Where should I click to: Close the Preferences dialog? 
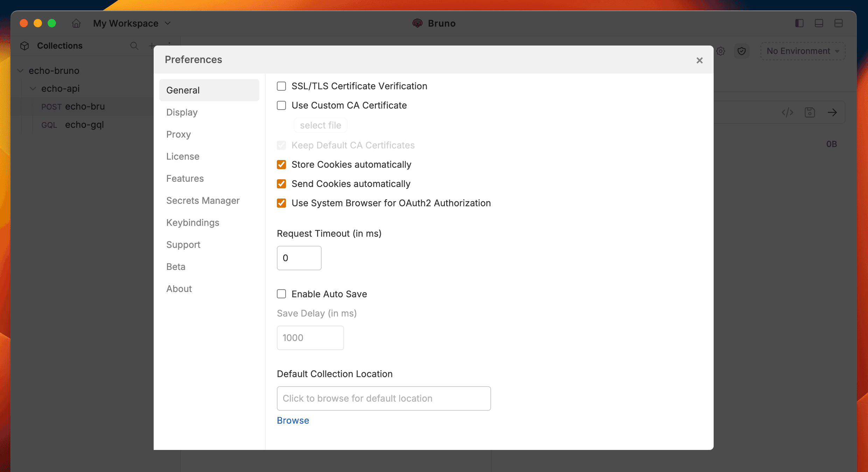pos(699,61)
